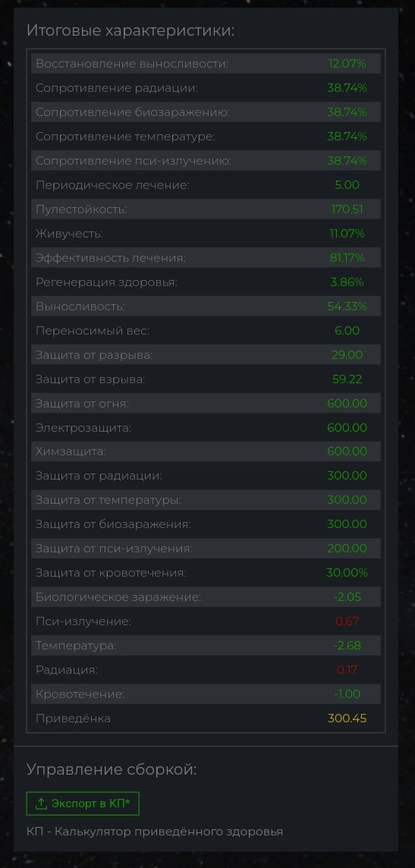Select the Регенерация здоровья row
This screenshot has height=868, width=415.
(206, 282)
